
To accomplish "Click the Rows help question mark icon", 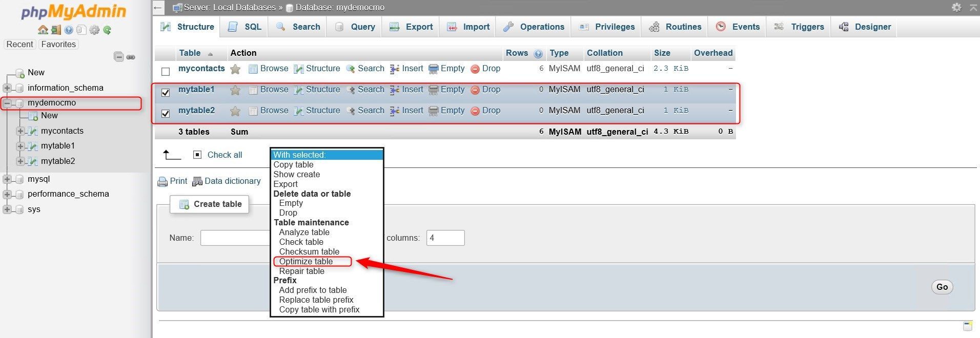I will pyautogui.click(x=538, y=53).
